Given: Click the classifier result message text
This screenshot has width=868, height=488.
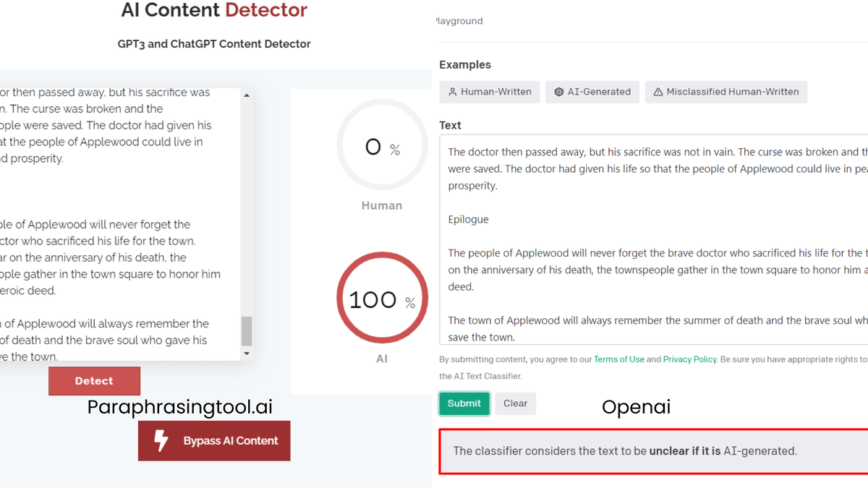Looking at the screenshot, I should point(625,451).
